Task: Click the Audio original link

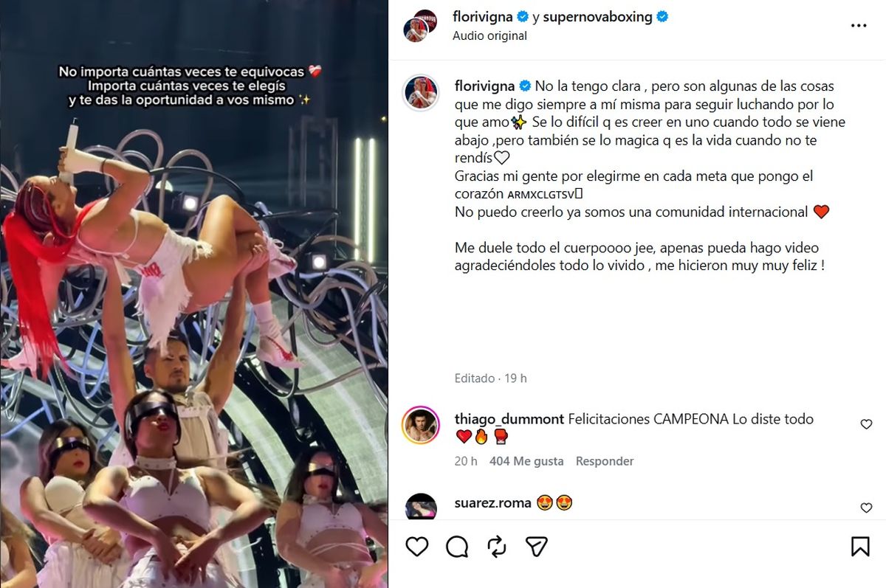Action: [490, 35]
